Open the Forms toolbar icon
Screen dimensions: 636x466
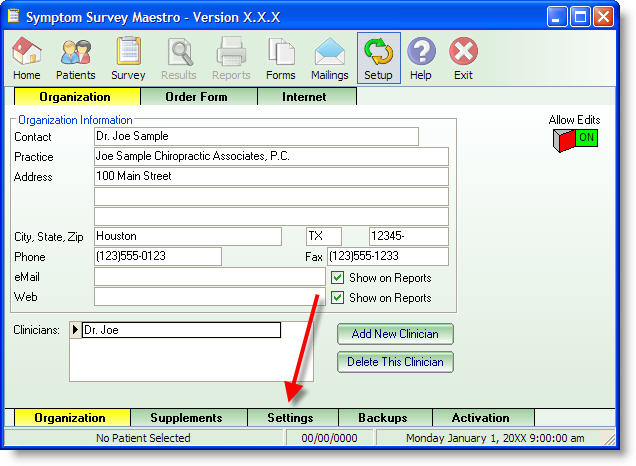(281, 58)
